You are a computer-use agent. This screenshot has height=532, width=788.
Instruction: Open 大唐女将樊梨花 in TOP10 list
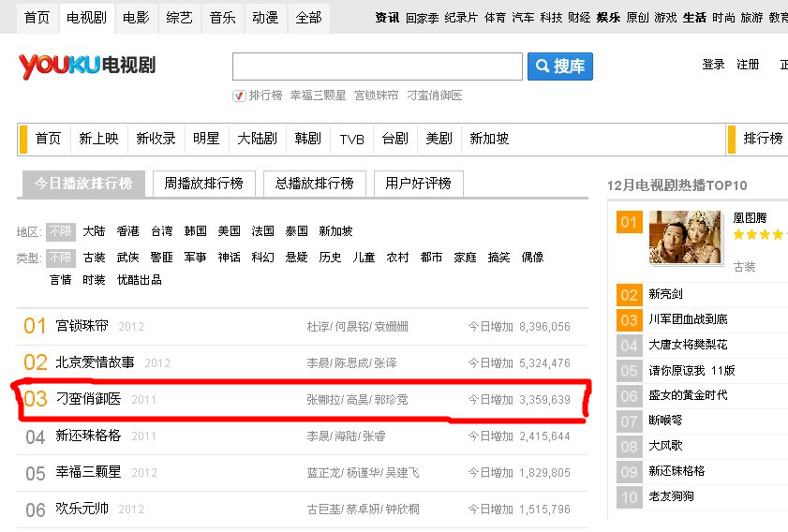(688, 345)
